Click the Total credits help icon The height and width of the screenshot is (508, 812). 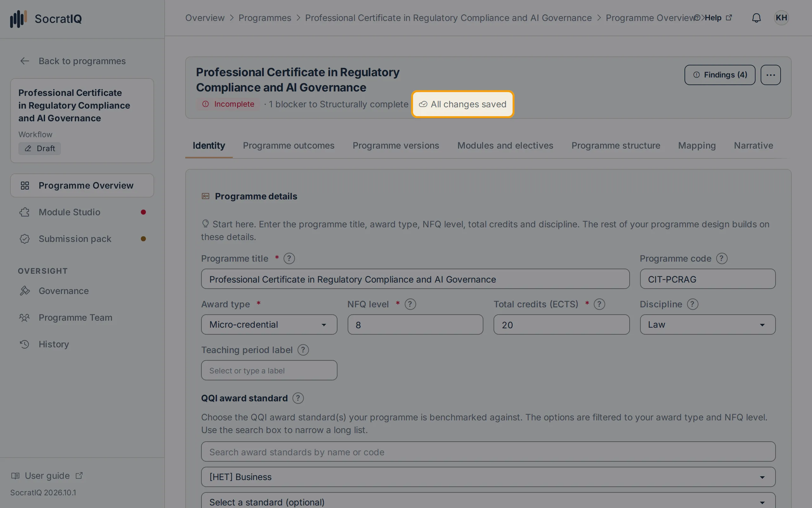tap(599, 304)
